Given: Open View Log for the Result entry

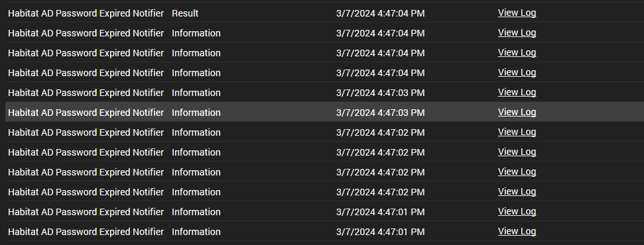Looking at the screenshot, I should point(517,13).
